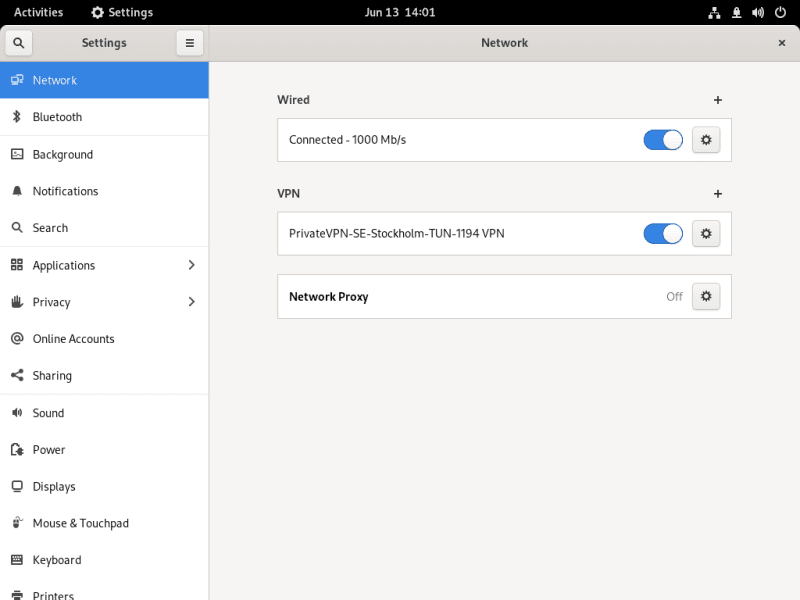Toggle the wired connection switch off
The image size is (800, 600).
[663, 140]
